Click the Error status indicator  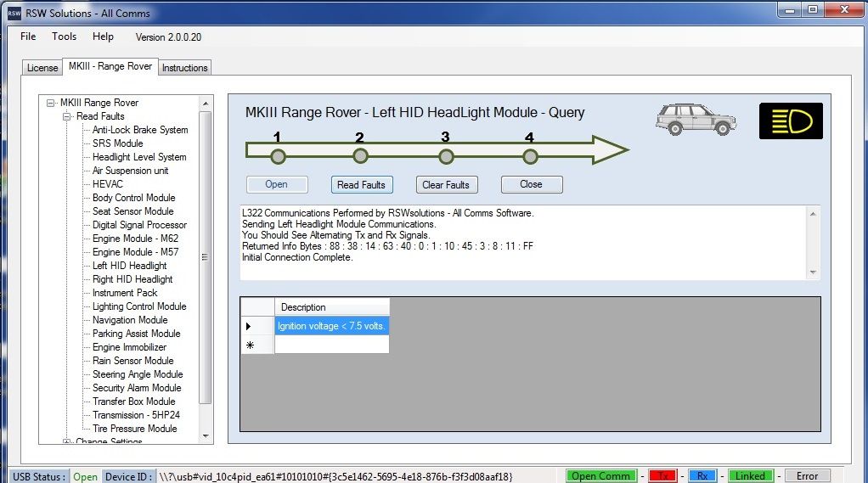[807, 476]
